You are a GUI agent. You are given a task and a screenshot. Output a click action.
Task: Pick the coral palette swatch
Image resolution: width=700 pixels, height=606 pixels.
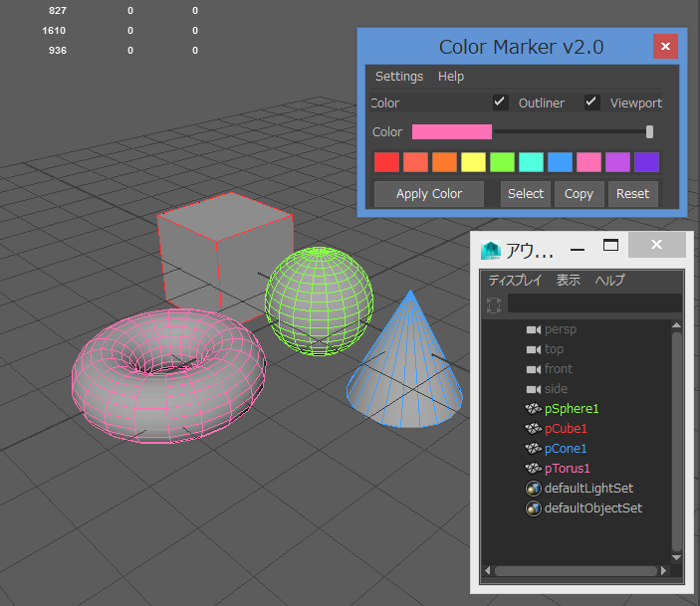point(415,162)
